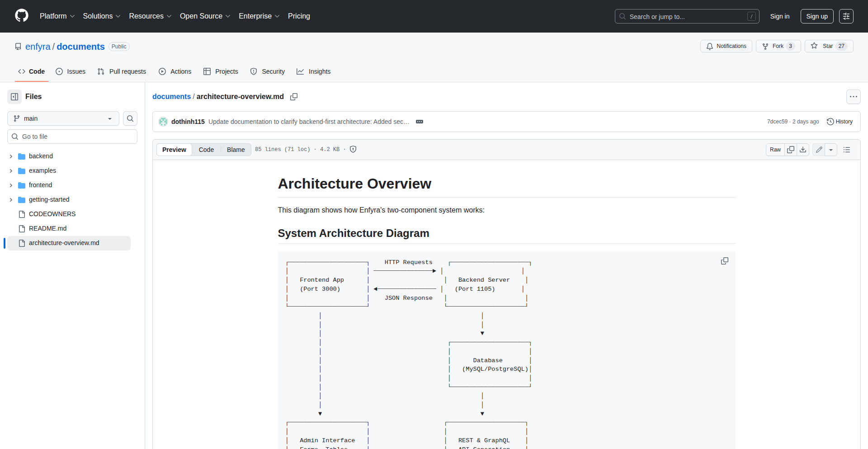This screenshot has width=868, height=449.
Task: Copy the architecture diagram code block
Action: tap(724, 261)
